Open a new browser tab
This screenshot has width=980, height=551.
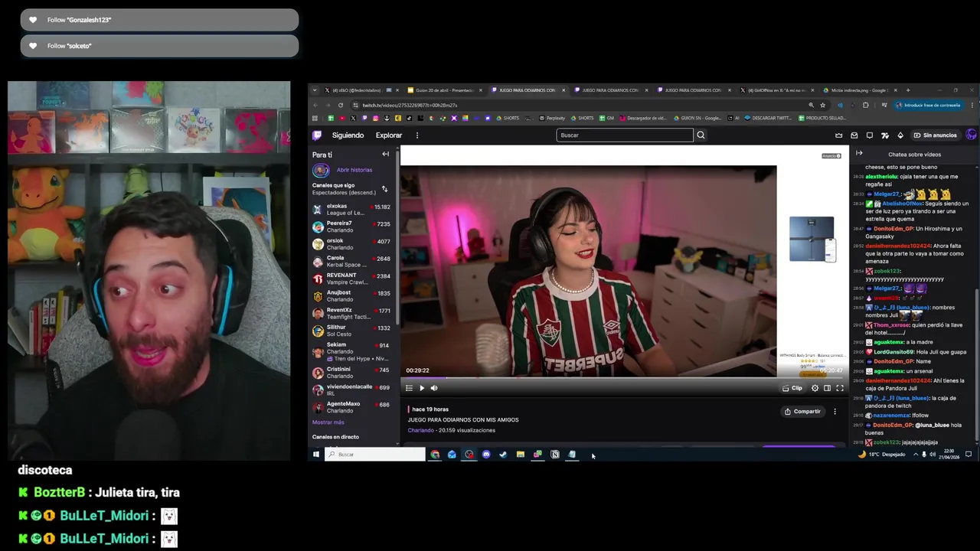[908, 90]
